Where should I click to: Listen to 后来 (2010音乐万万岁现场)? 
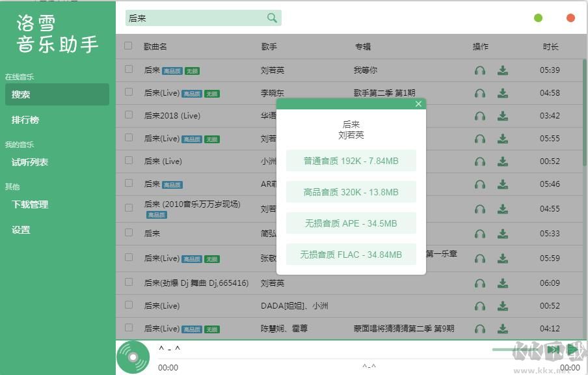tap(480, 209)
